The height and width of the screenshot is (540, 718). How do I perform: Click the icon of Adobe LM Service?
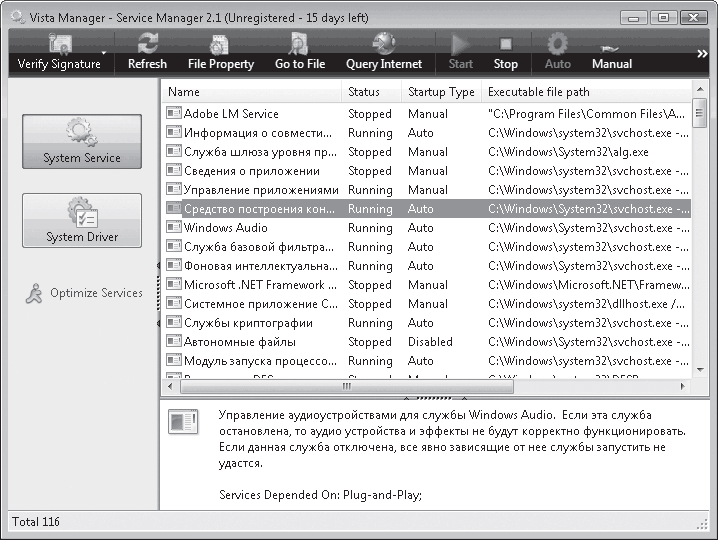click(174, 113)
